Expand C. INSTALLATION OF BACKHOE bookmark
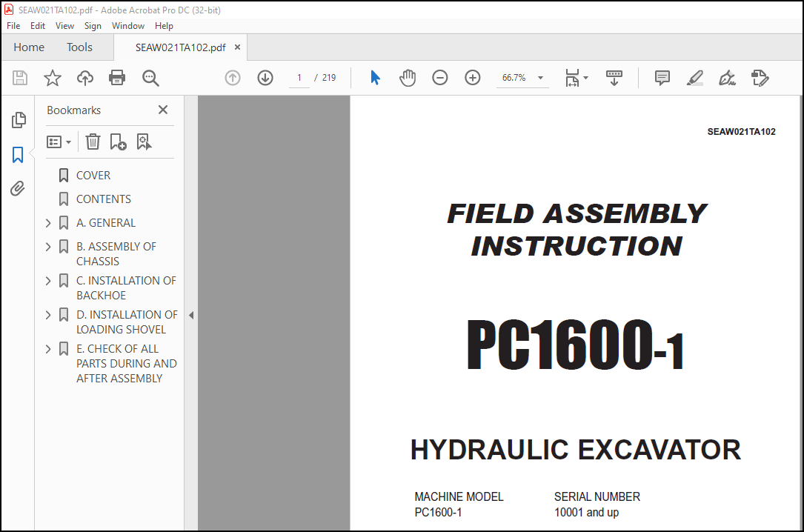 point(48,281)
